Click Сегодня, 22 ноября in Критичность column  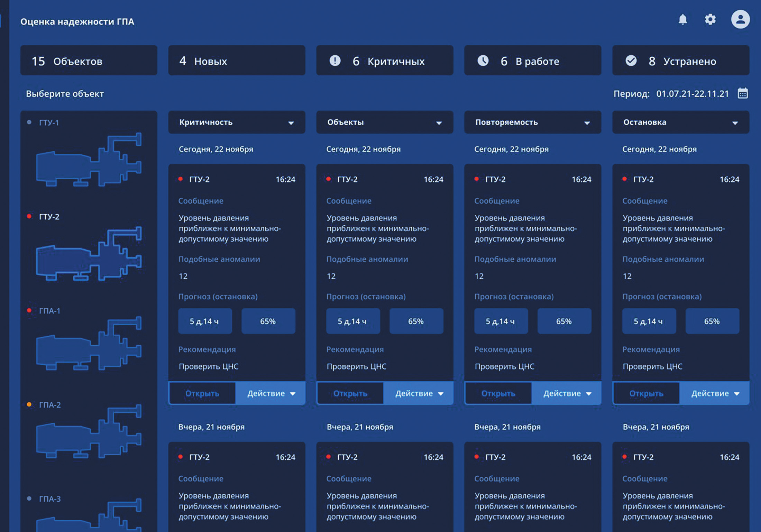[x=216, y=149]
